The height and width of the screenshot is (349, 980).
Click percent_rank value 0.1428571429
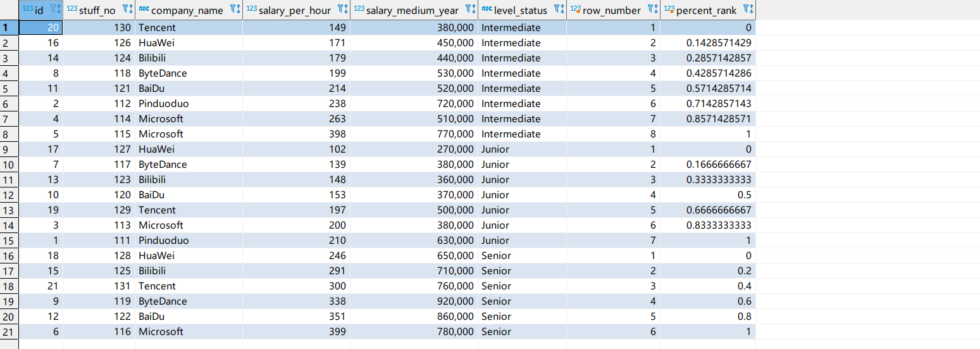pyautogui.click(x=708, y=42)
